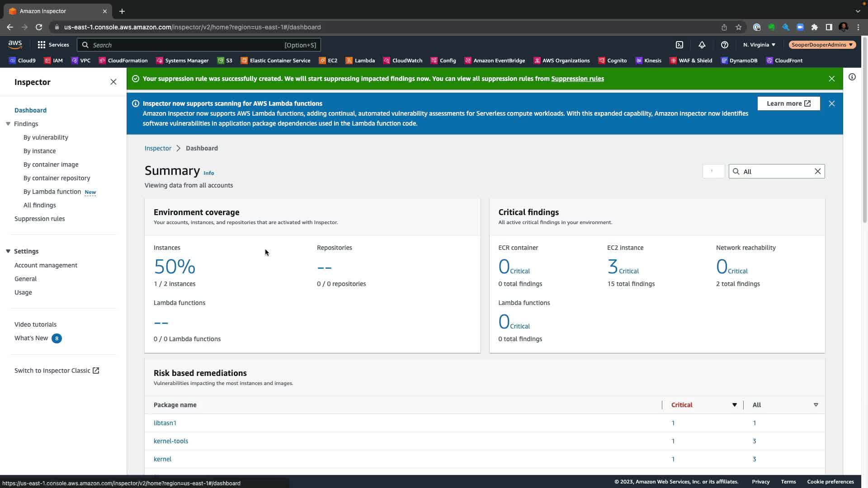
Task: Open By Lambda function findings
Action: (x=52, y=192)
